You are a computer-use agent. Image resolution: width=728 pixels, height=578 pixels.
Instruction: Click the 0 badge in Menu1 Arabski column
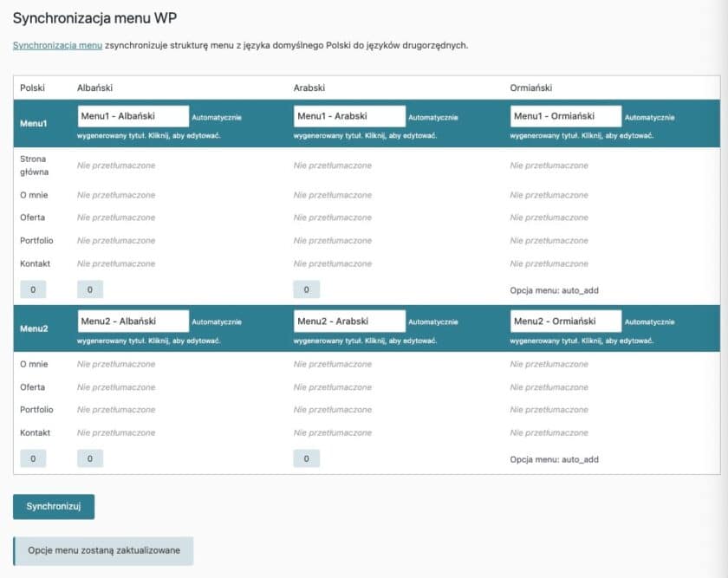pos(307,289)
